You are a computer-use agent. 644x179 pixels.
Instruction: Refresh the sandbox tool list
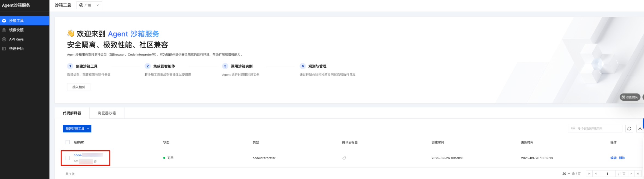coord(629,129)
